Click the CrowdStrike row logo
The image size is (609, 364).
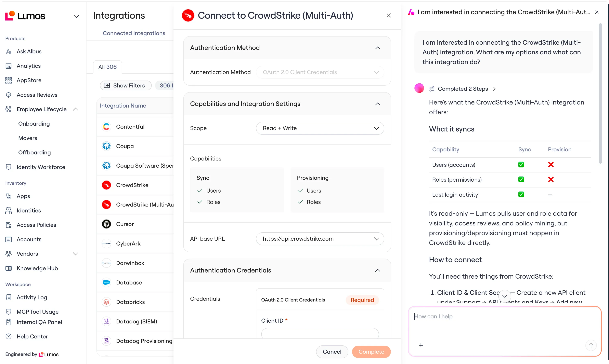pyautogui.click(x=106, y=185)
